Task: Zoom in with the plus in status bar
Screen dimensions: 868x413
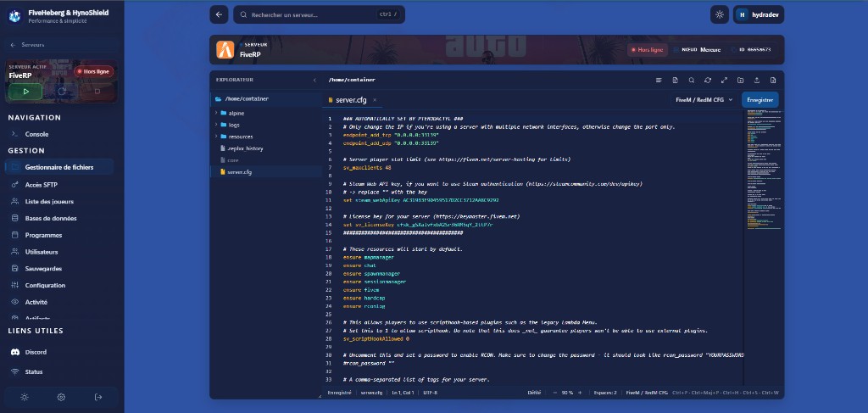Action: point(580,393)
